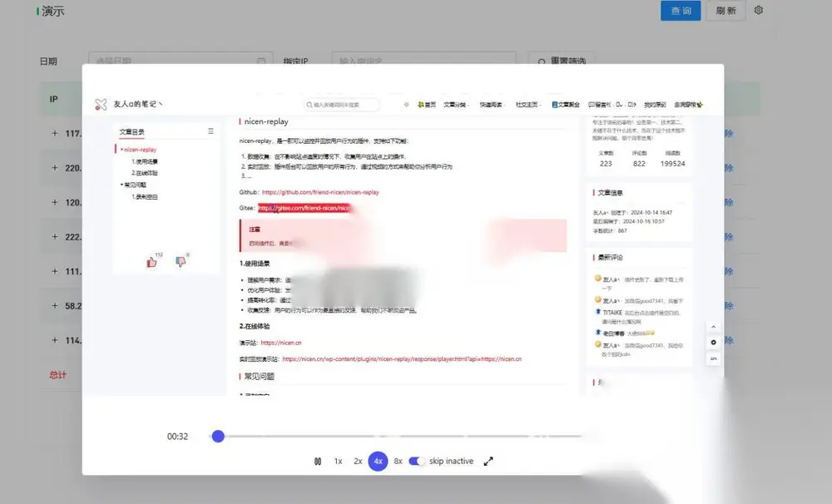This screenshot has height=504, width=832.
Task: Expand the row starting with 117.
Action: click(55, 133)
